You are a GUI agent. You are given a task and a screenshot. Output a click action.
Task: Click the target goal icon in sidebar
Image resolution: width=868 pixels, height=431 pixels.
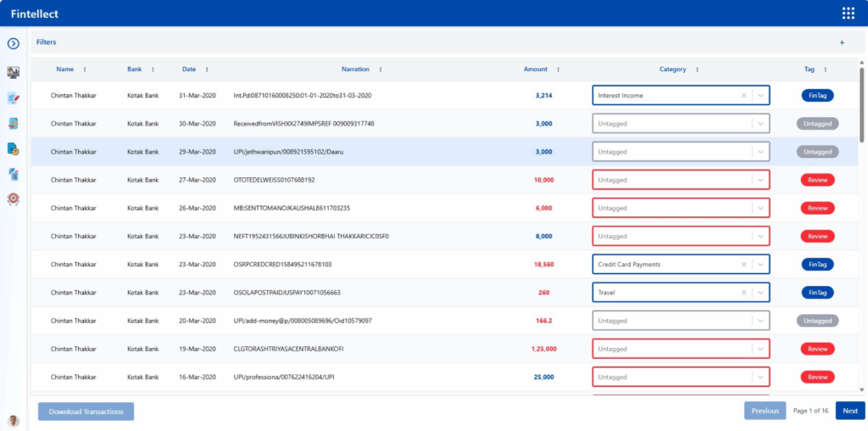(x=14, y=199)
